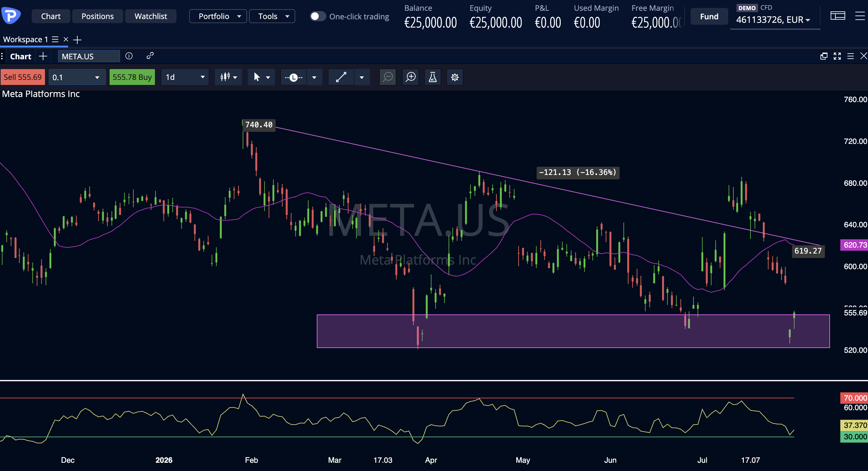This screenshot has height=471, width=868.
Task: Click the Equity €25,000.00 value
Action: click(496, 23)
